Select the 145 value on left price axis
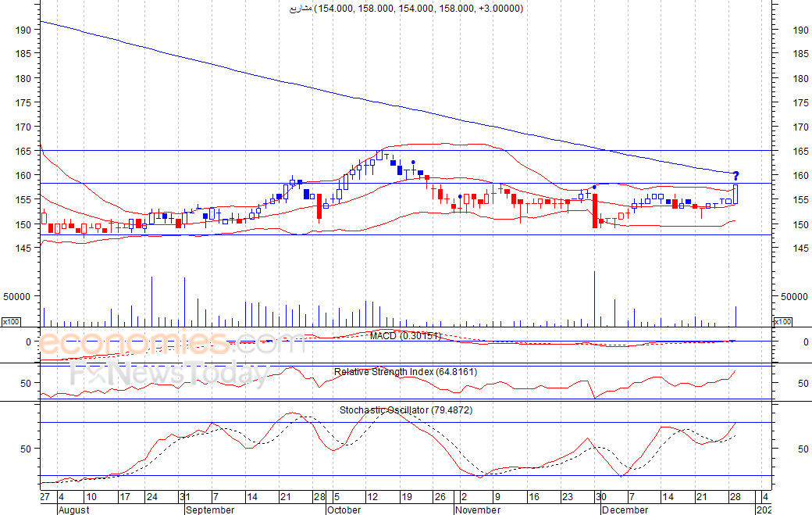The width and height of the screenshot is (812, 515). pyautogui.click(x=23, y=249)
